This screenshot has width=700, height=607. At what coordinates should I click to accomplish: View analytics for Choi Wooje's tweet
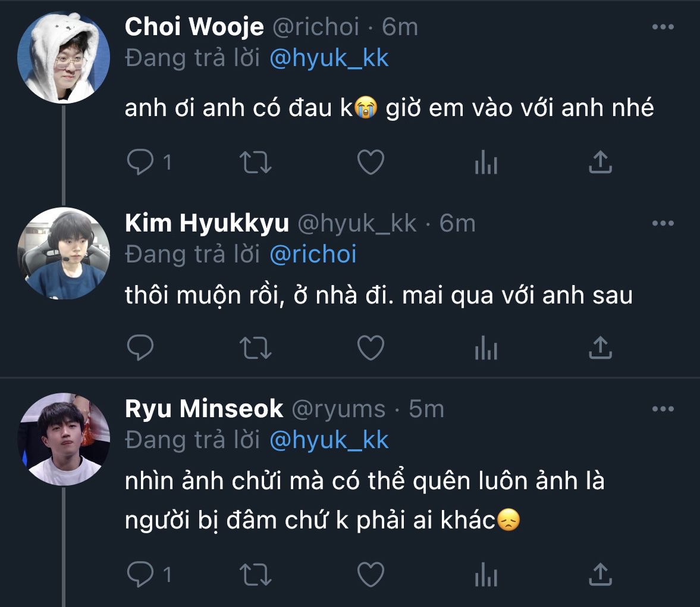tap(485, 162)
